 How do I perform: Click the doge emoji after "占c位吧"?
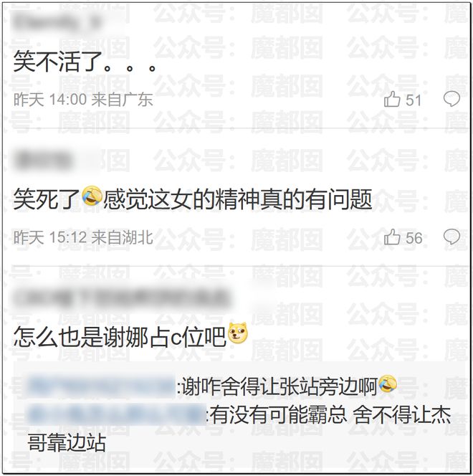pos(237,333)
